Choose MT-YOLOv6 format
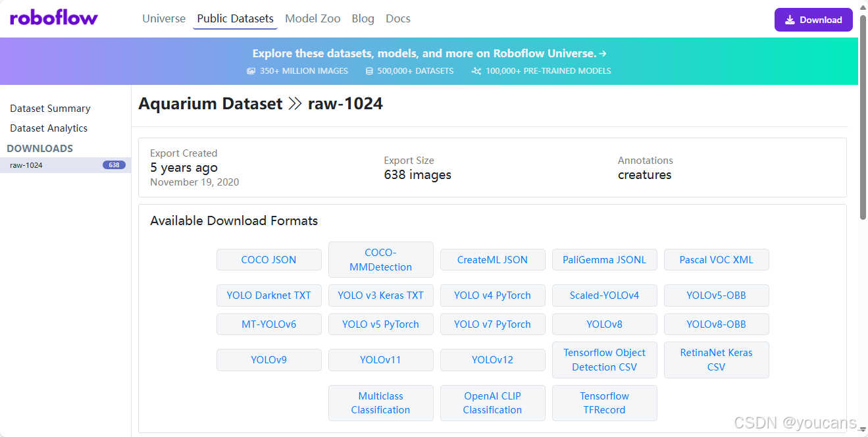This screenshot has width=868, height=437. [269, 324]
